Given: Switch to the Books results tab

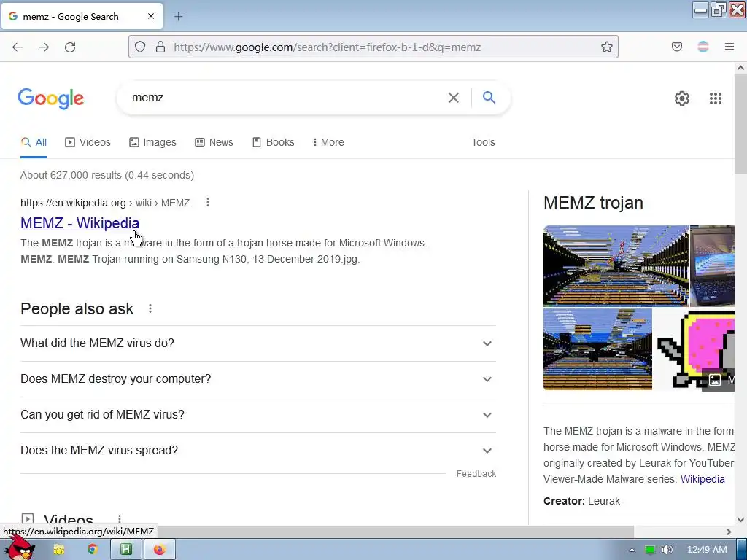Looking at the screenshot, I should coord(273,142).
